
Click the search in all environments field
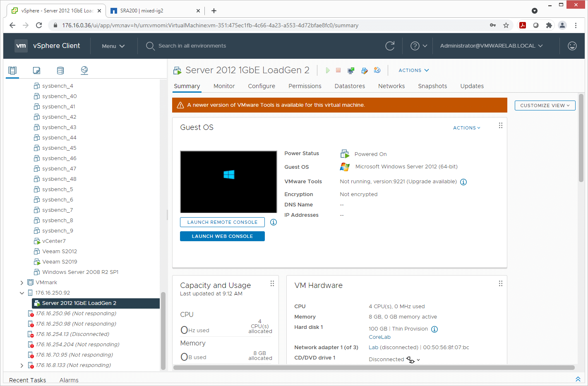(192, 46)
